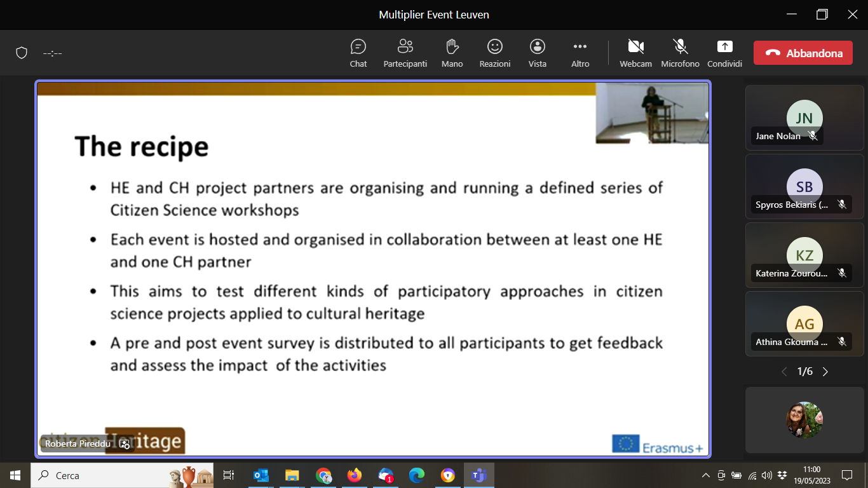Open Microsoft Edge from the taskbar
Screen dimensions: 868x488
[417, 475]
